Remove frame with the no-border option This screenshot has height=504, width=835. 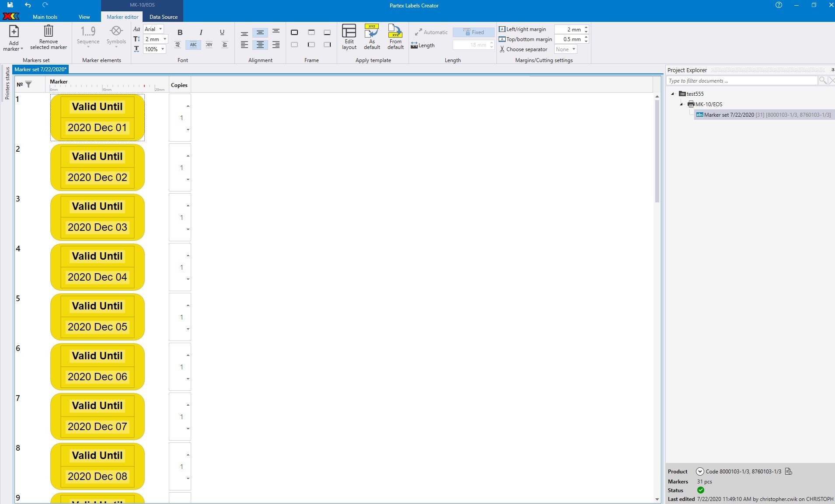click(294, 45)
